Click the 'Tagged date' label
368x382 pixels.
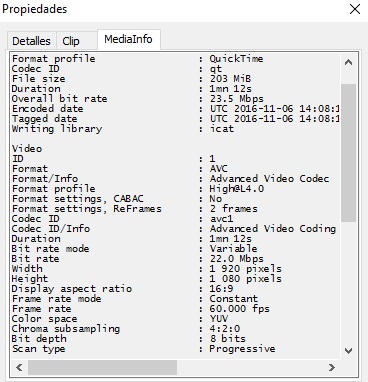click(45, 119)
